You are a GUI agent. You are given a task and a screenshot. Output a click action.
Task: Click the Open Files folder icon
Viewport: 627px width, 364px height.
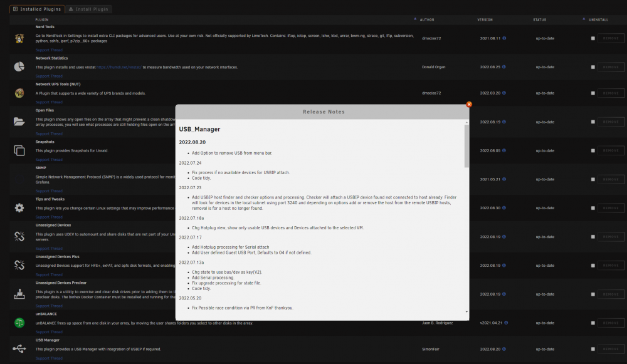point(19,122)
